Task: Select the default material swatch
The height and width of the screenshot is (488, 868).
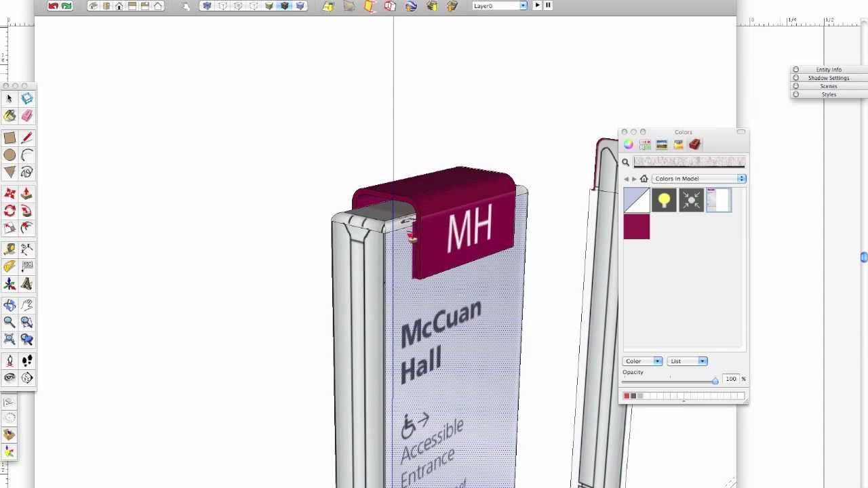Action: tap(637, 201)
